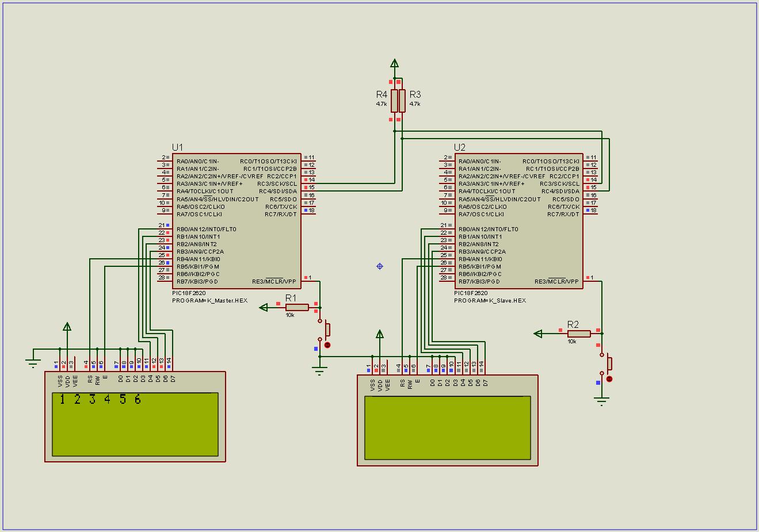Click the ground symbol left of master LCD
This screenshot has height=532, width=759.
(x=33, y=363)
